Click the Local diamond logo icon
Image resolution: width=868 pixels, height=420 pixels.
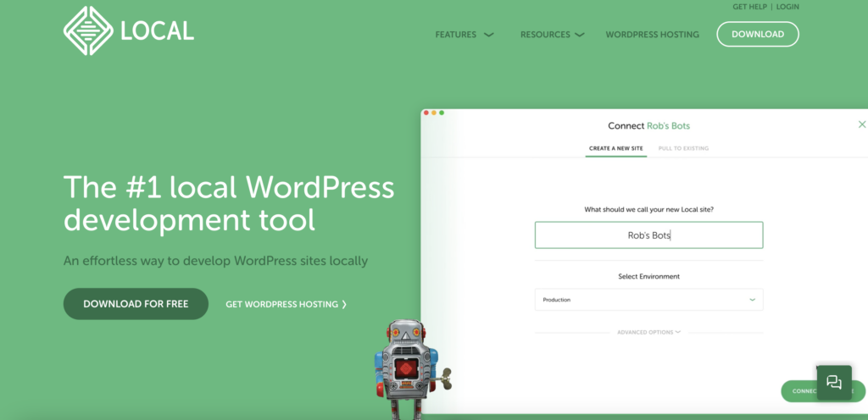click(88, 31)
